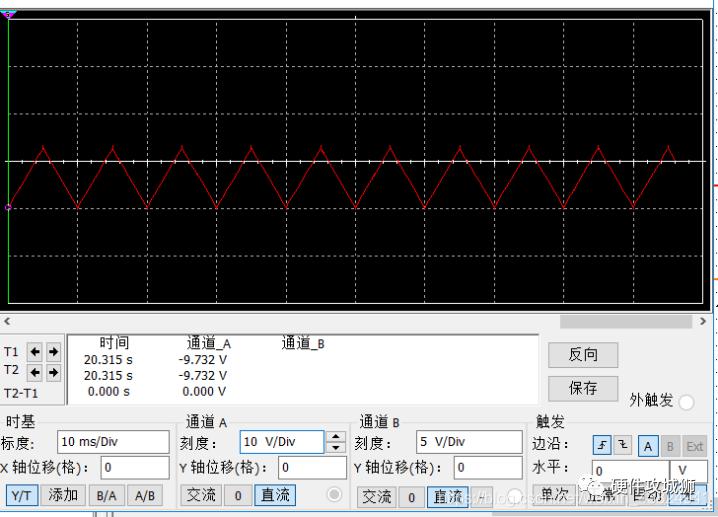The image size is (718, 517).
Task: Choose Ext trigger source
Action: pyautogui.click(x=695, y=446)
